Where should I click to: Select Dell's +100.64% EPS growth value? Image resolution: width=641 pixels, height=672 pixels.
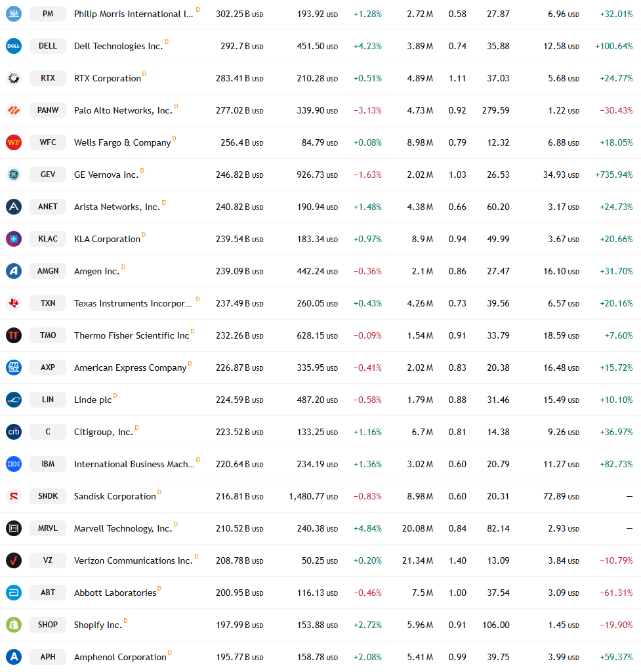pyautogui.click(x=614, y=47)
